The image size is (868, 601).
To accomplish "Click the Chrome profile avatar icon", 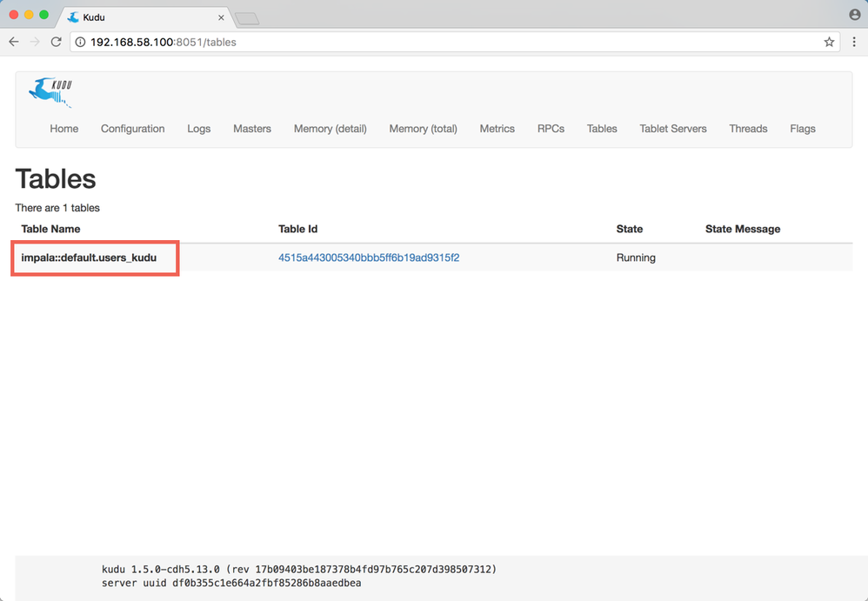I will tap(855, 15).
